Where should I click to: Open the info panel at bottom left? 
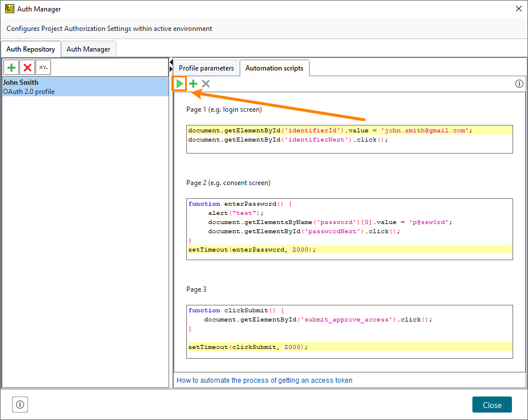click(19, 405)
